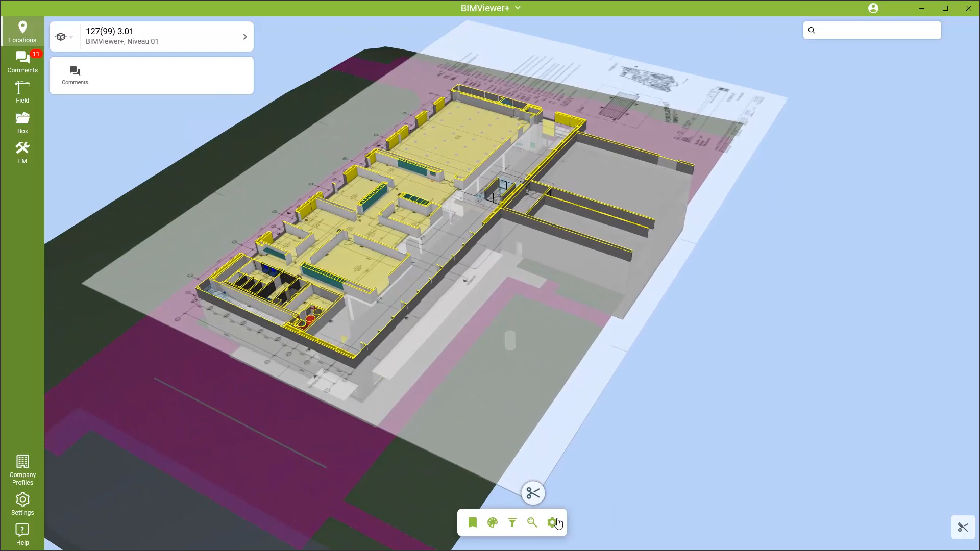Open Settings in left sidebar
The image size is (980, 551).
coord(22,504)
